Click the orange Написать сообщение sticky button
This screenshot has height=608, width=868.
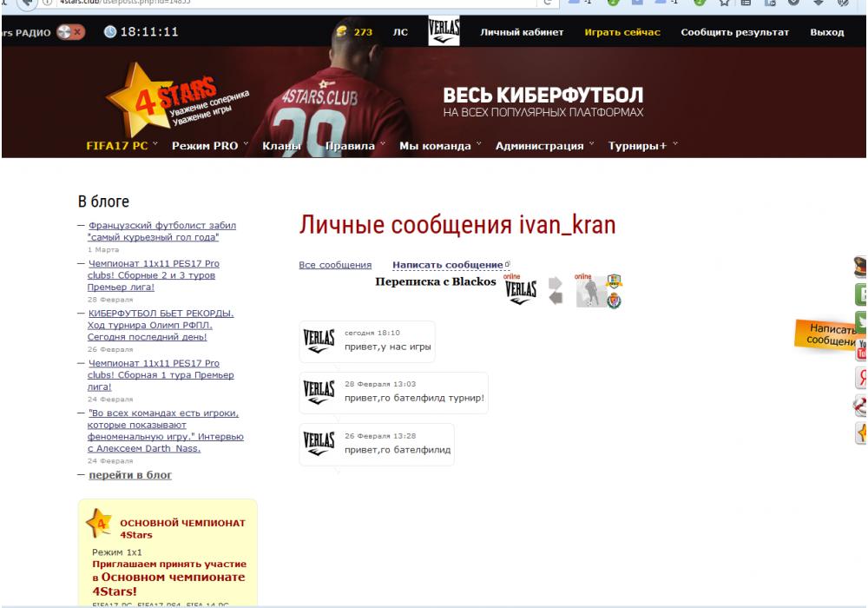(x=829, y=334)
